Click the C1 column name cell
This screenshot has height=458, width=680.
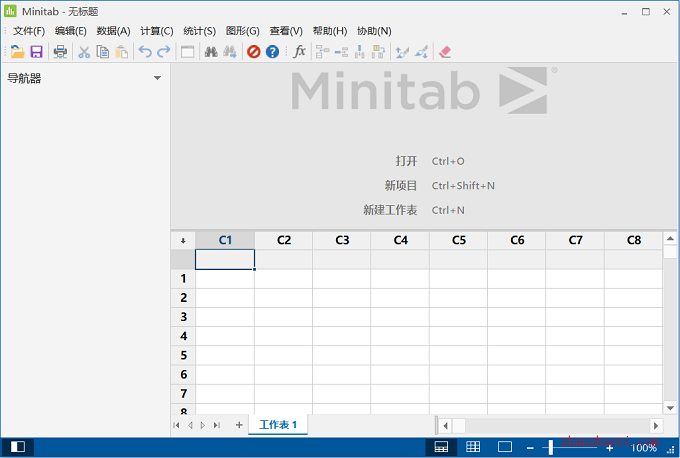point(225,259)
